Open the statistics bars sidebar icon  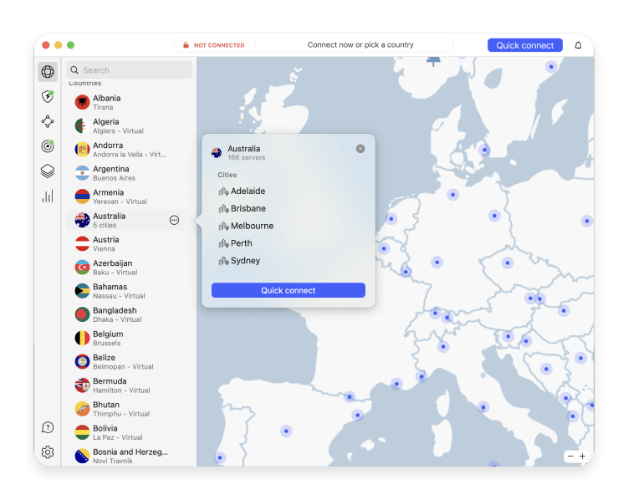tap(48, 196)
